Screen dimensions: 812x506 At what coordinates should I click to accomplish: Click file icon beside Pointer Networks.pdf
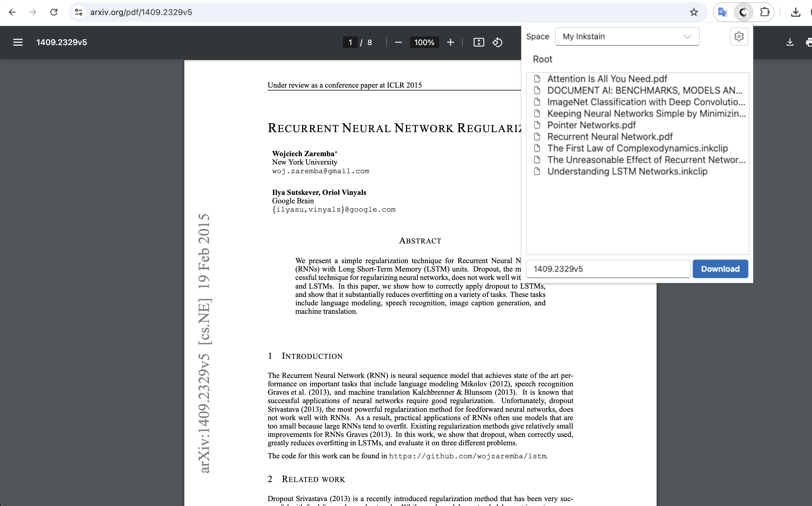[537, 125]
